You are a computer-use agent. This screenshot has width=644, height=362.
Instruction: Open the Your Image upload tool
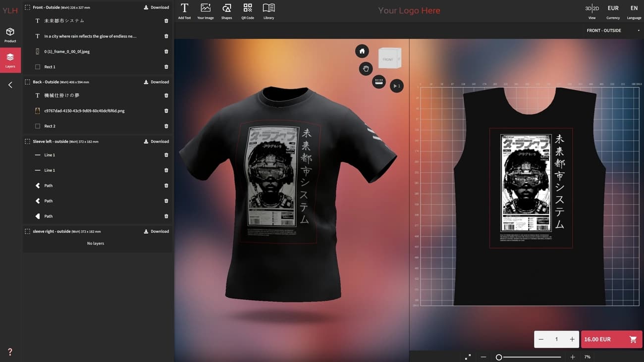(x=205, y=10)
